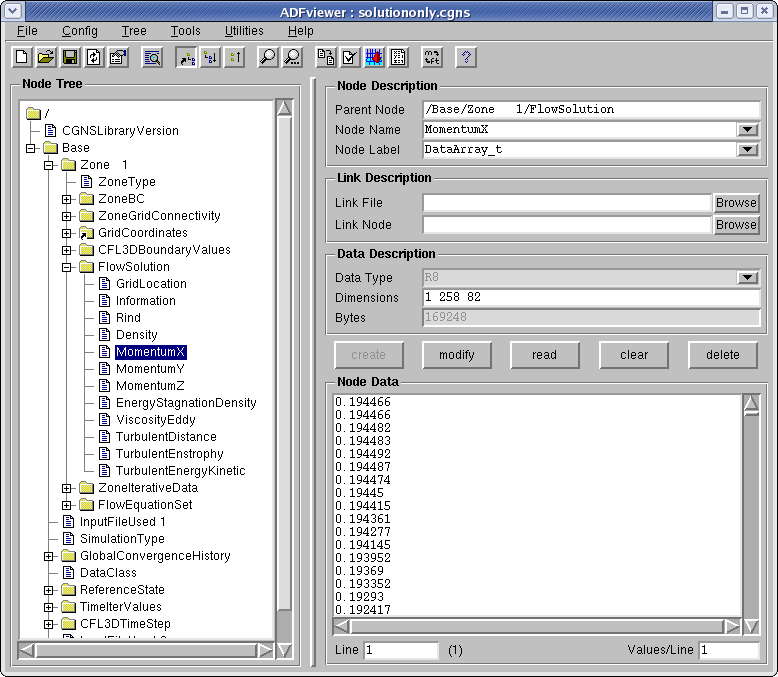
Task: Toggle the follow links toolbar button
Action: click(187, 58)
